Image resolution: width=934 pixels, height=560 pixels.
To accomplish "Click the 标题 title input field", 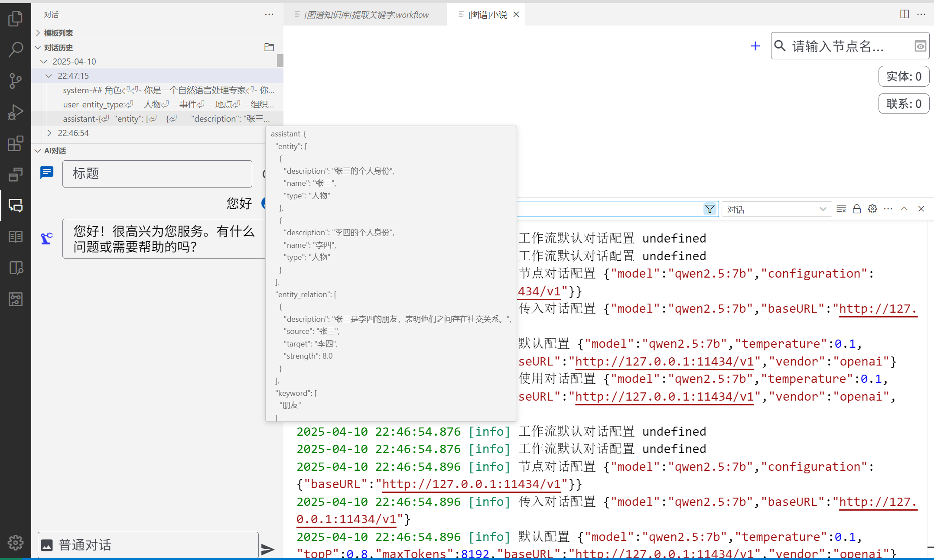I will coord(157,174).
